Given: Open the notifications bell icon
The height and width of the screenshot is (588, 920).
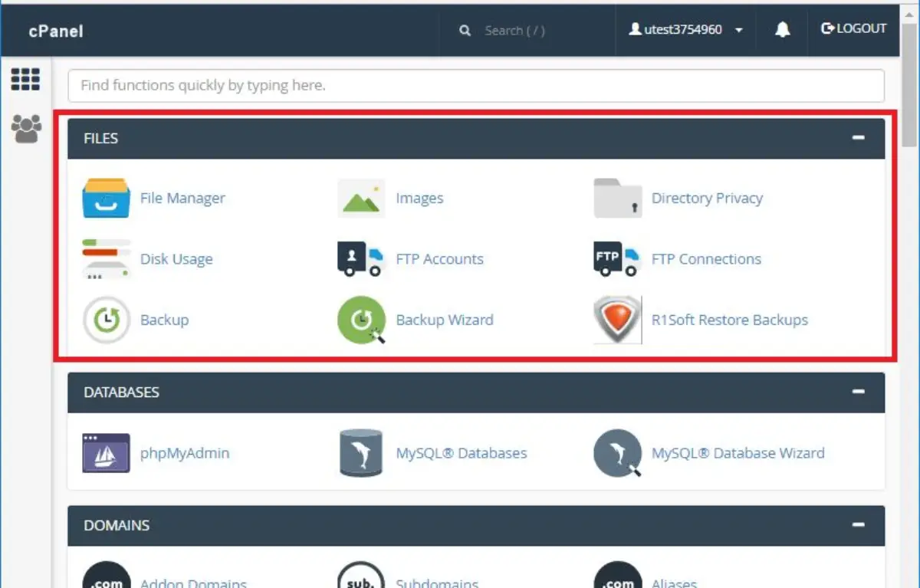Looking at the screenshot, I should point(783,30).
